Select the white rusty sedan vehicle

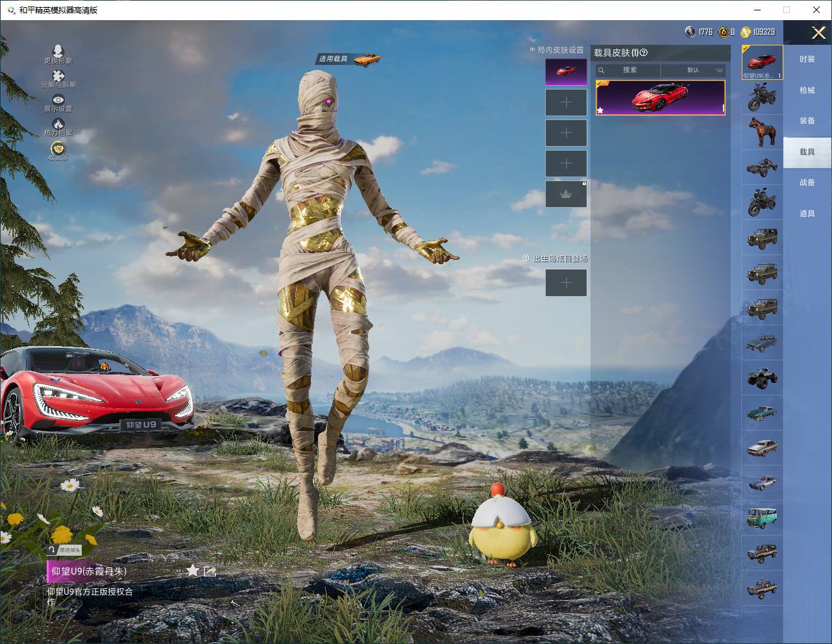click(x=762, y=448)
